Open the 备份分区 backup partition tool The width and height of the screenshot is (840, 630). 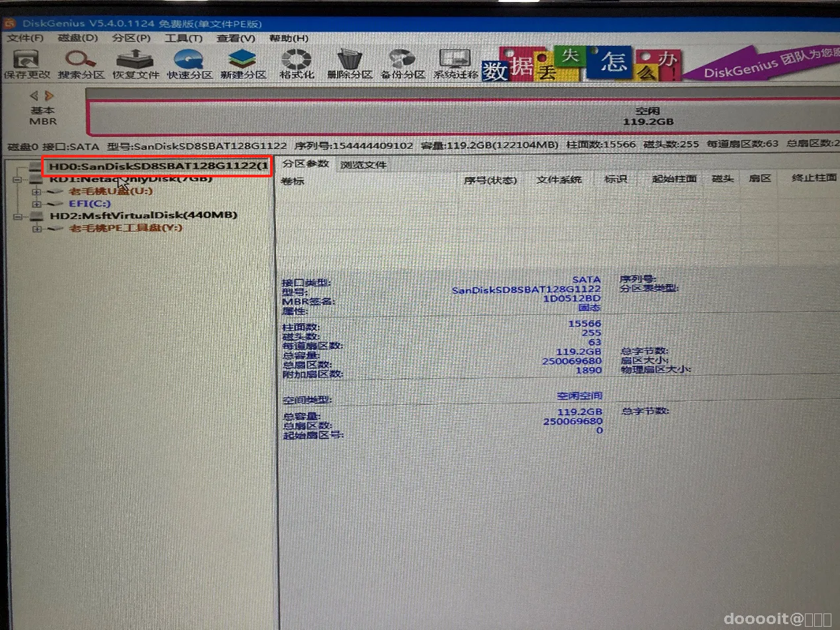402,64
